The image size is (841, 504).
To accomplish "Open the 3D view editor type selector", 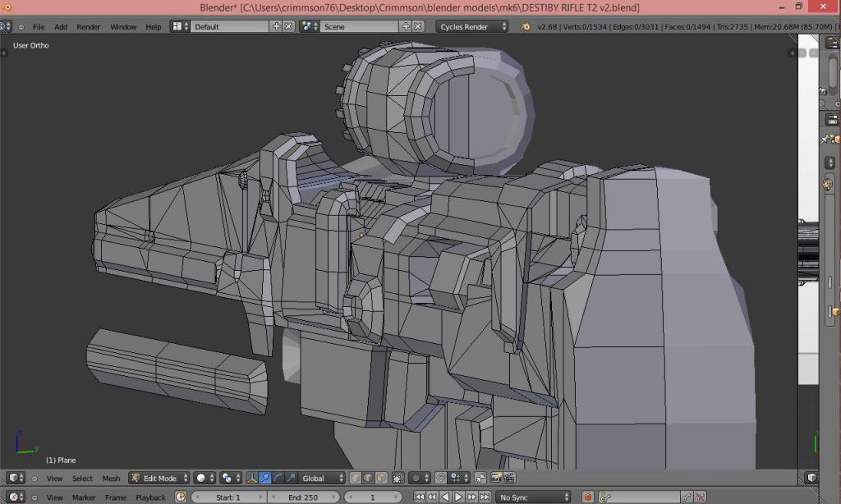I will coord(16,479).
